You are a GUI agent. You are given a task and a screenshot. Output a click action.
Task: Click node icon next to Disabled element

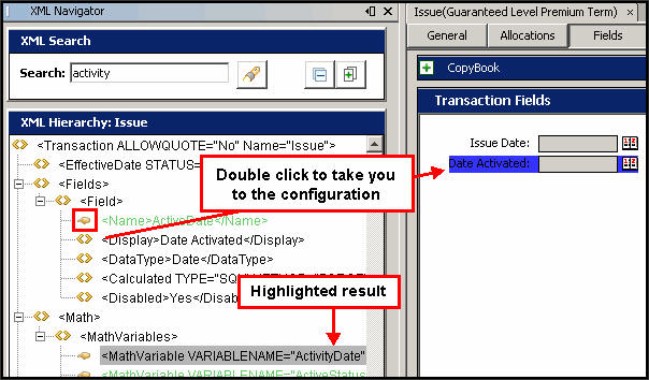pyautogui.click(x=84, y=297)
